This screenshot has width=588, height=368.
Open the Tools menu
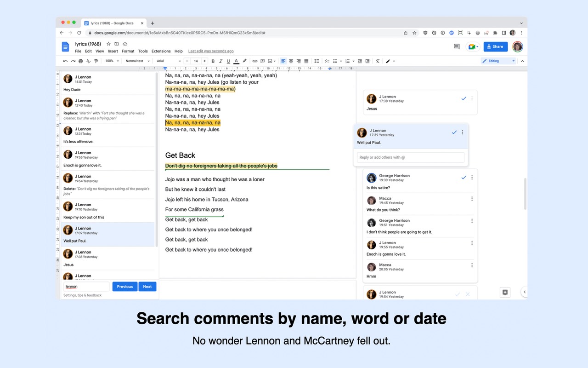[143, 51]
